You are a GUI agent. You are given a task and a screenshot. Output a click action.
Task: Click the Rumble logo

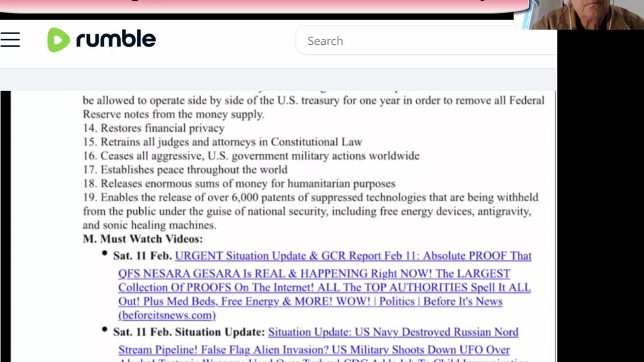pos(102,40)
